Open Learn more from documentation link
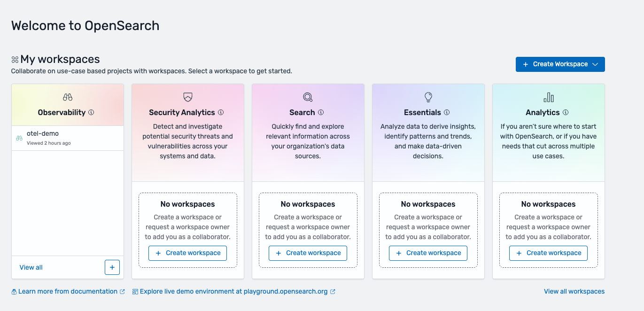Screen dimensions: 644x311 tap(68, 291)
